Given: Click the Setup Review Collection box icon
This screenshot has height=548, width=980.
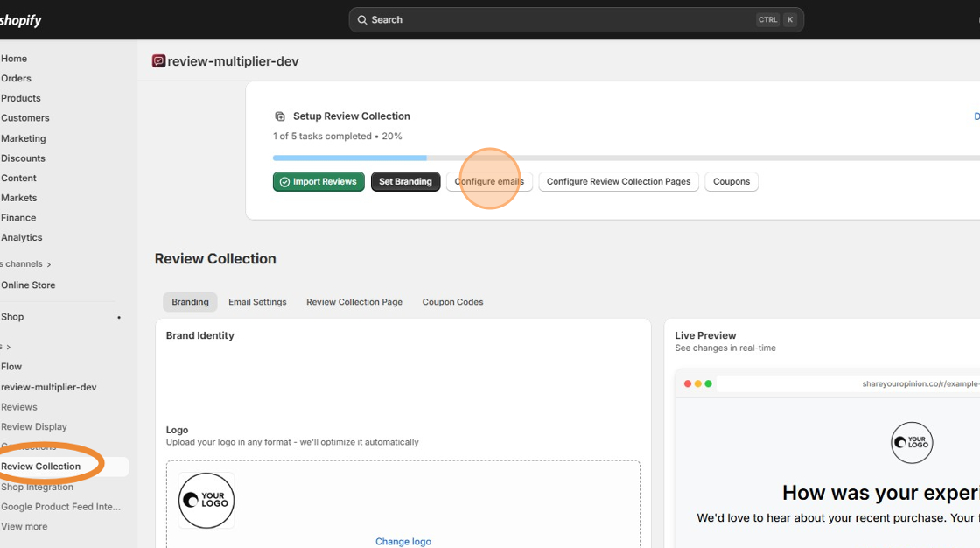Looking at the screenshot, I should click(280, 116).
